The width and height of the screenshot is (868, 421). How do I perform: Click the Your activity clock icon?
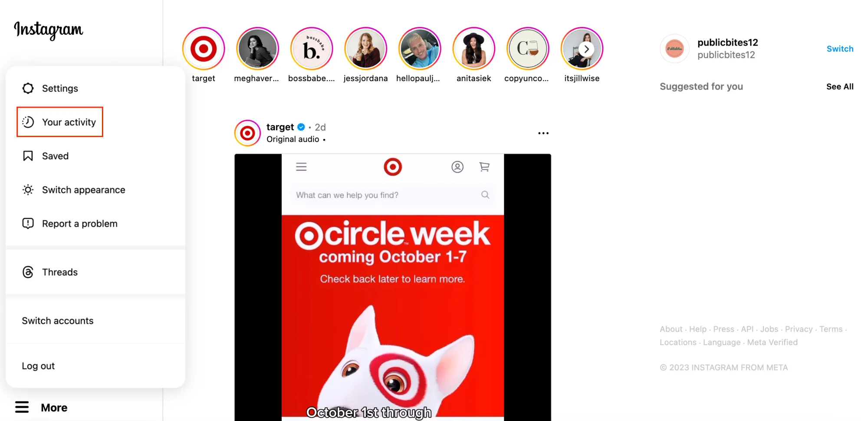(28, 122)
